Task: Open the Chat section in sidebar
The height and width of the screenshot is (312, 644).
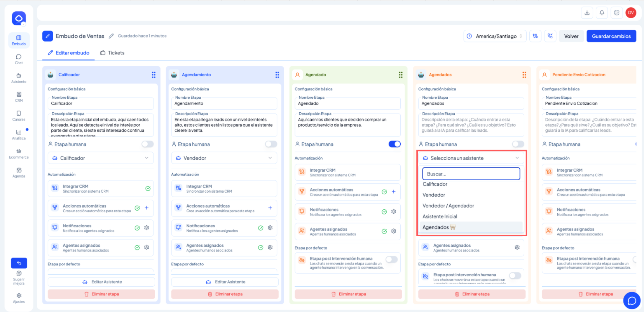Action: point(19,59)
